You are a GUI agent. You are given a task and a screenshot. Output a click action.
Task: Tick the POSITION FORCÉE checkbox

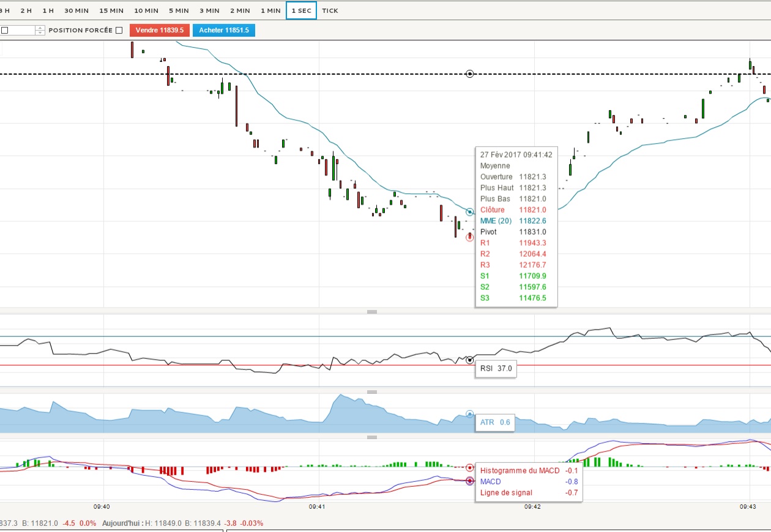119,30
